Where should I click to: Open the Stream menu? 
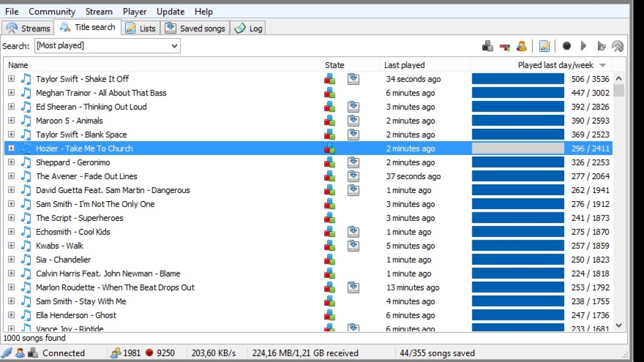99,11
